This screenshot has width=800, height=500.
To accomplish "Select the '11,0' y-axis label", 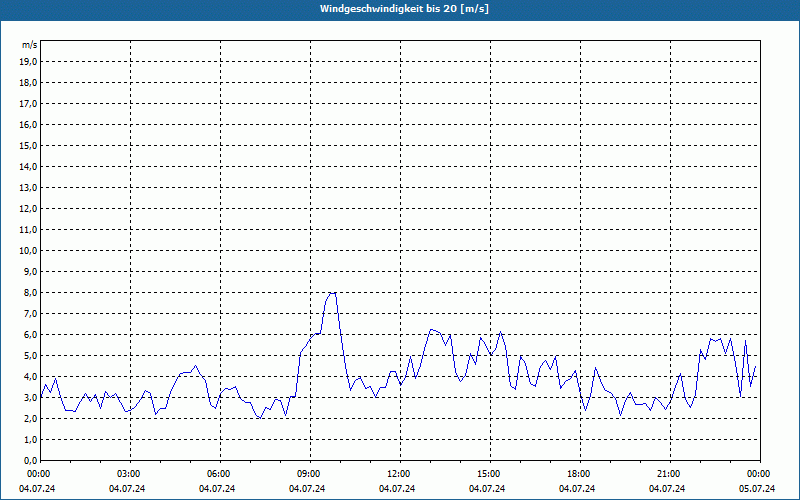I will pyautogui.click(x=29, y=230).
